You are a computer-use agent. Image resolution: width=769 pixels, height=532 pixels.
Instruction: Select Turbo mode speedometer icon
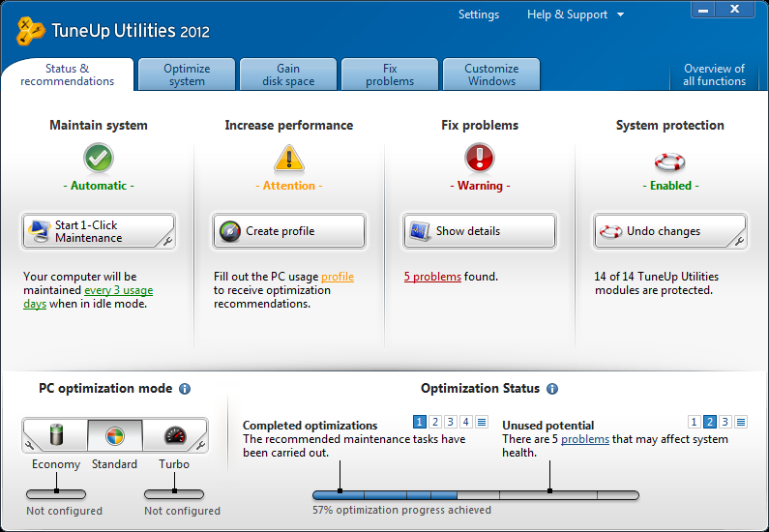click(x=175, y=435)
